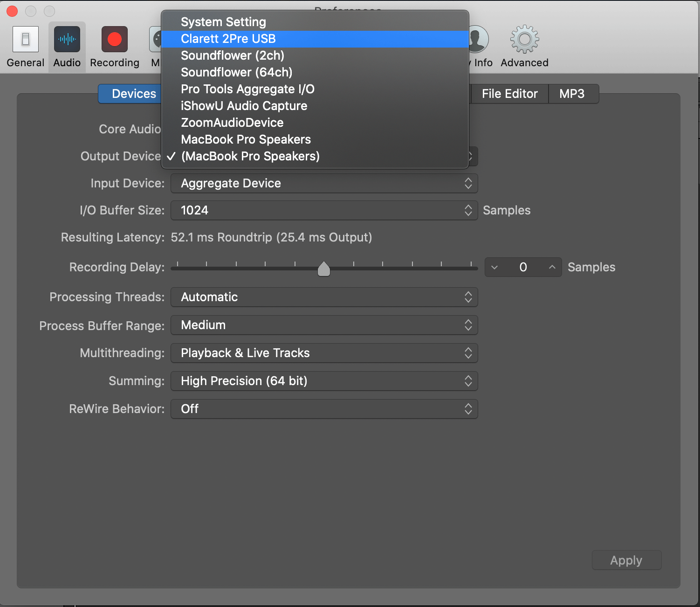Open the General preferences icon

coord(26,40)
